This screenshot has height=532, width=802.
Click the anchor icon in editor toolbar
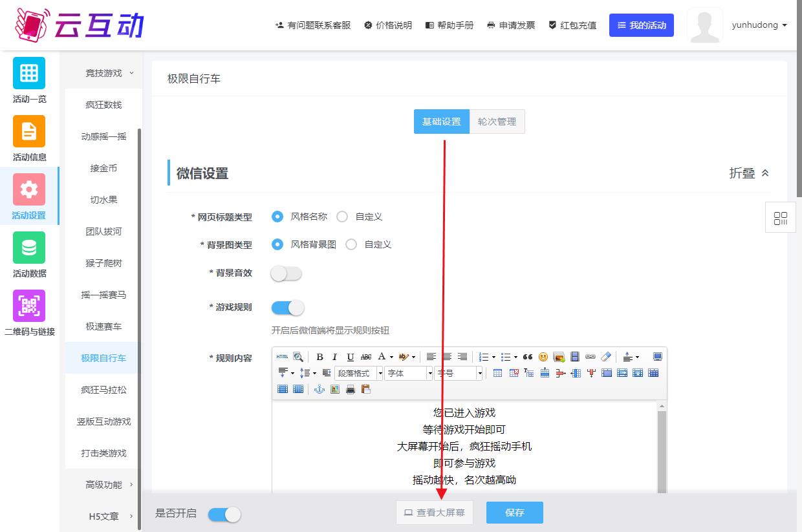pyautogui.click(x=319, y=389)
